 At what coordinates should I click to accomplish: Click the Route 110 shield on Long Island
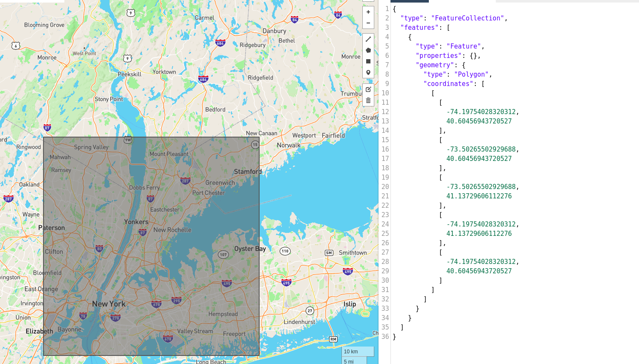click(x=285, y=251)
